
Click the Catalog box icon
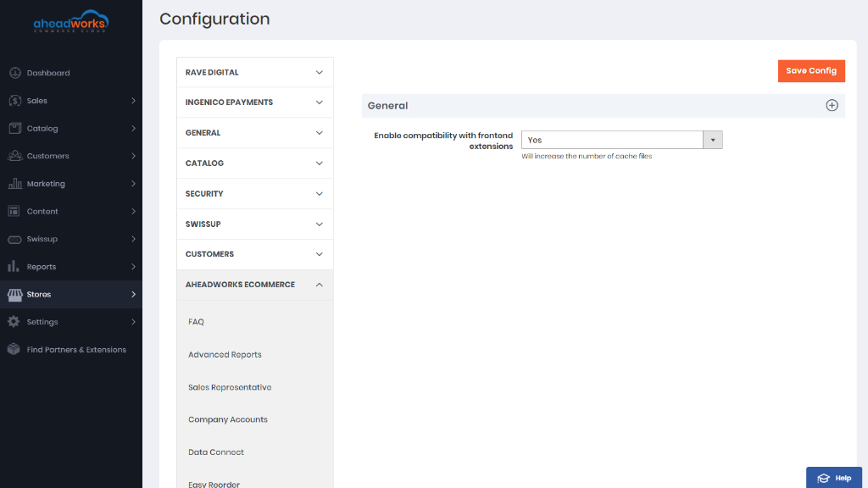(x=15, y=128)
